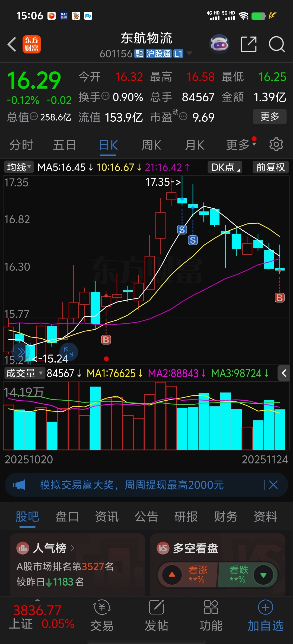The width and height of the screenshot is (293, 644).
Task: Open the 资讯 tab
Action: (107, 516)
